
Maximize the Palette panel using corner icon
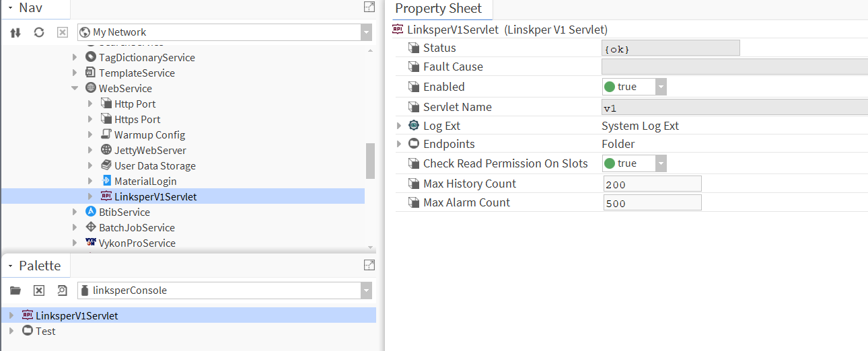(x=369, y=266)
